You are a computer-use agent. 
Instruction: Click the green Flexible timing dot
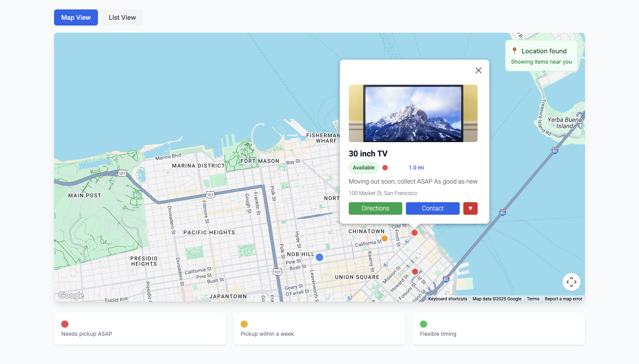423,324
